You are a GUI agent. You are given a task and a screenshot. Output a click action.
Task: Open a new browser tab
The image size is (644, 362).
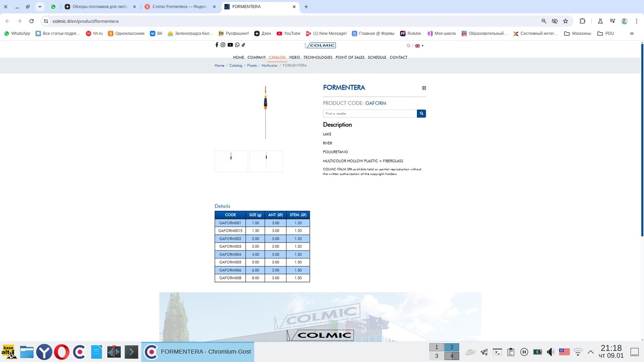click(306, 7)
